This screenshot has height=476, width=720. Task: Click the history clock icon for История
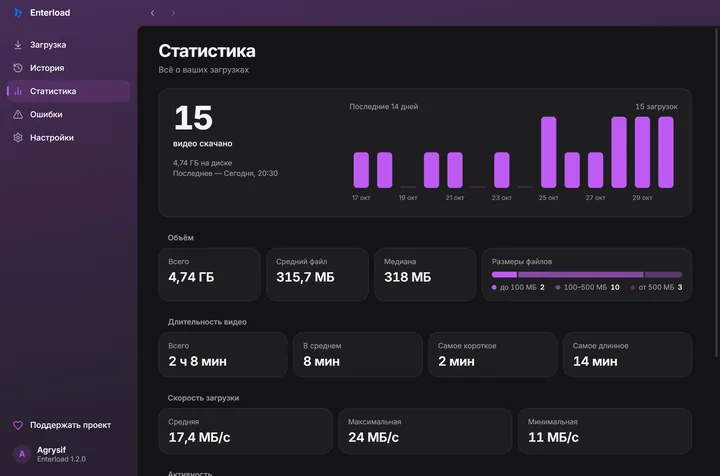click(18, 68)
